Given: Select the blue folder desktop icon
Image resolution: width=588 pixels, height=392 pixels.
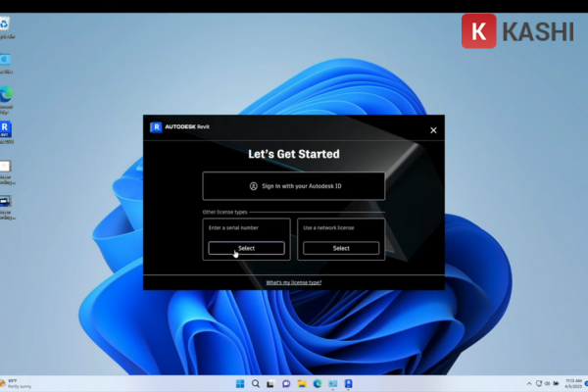Looking at the screenshot, I should click(x=5, y=64).
